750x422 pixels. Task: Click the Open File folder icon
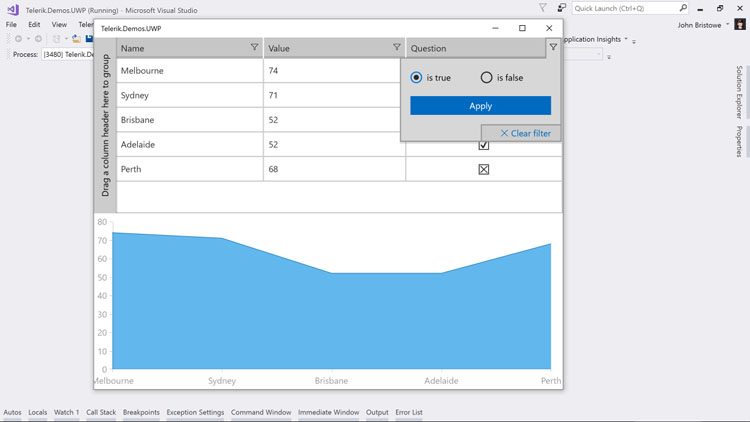[76, 39]
